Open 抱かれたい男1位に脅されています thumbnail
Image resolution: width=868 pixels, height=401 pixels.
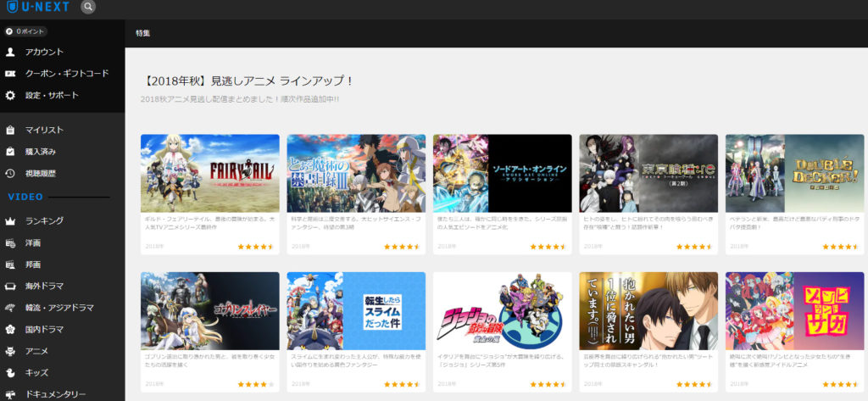648,311
